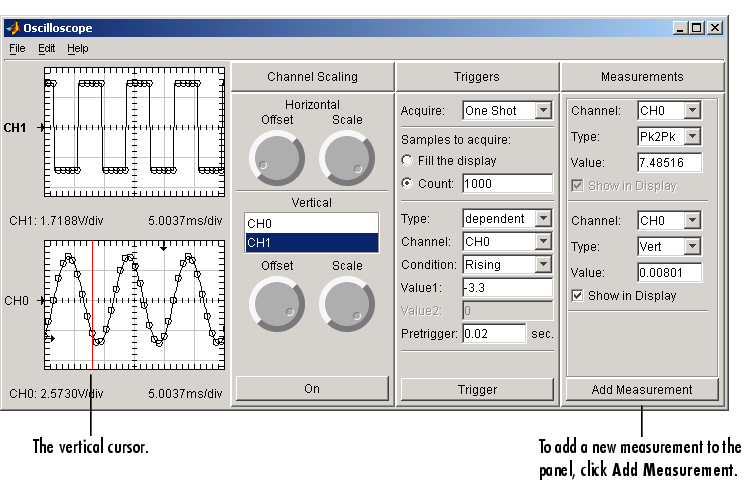Open the trigger Channel CH0 dropdown

(507, 242)
